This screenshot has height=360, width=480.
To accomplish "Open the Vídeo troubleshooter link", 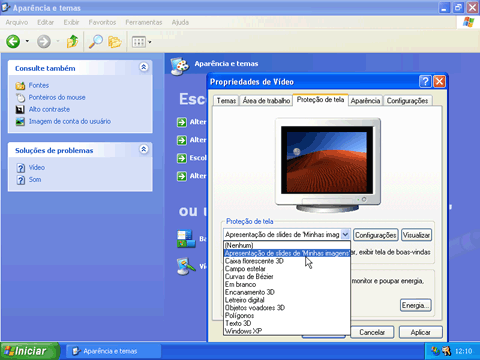I will 37,167.
